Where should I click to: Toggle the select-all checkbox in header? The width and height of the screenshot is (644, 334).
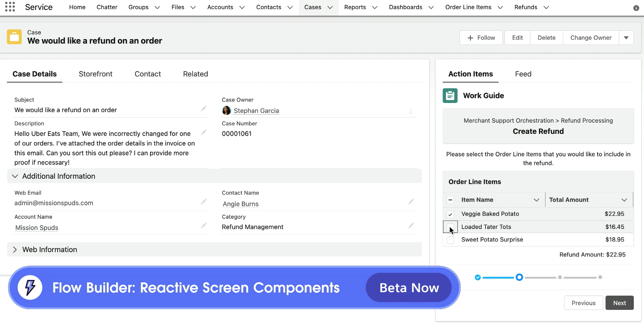click(x=450, y=200)
